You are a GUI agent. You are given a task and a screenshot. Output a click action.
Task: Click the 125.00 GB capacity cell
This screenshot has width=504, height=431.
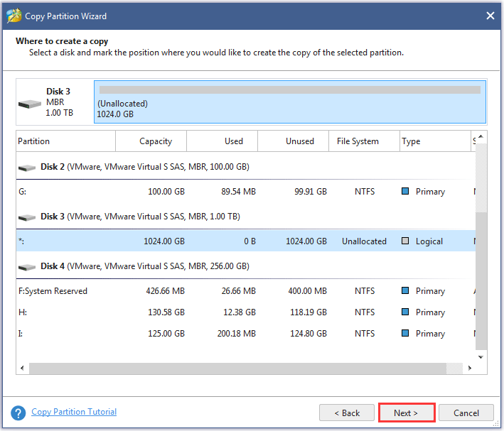coord(166,334)
